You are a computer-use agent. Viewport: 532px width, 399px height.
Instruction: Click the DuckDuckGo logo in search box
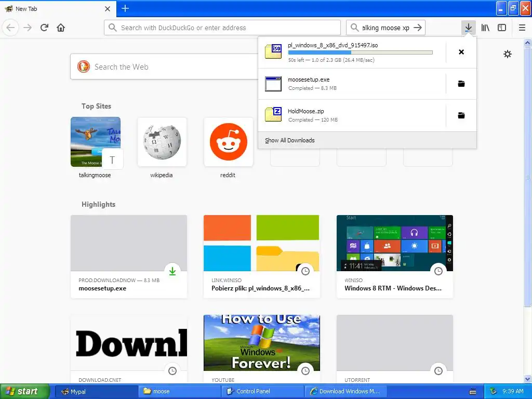tap(84, 66)
